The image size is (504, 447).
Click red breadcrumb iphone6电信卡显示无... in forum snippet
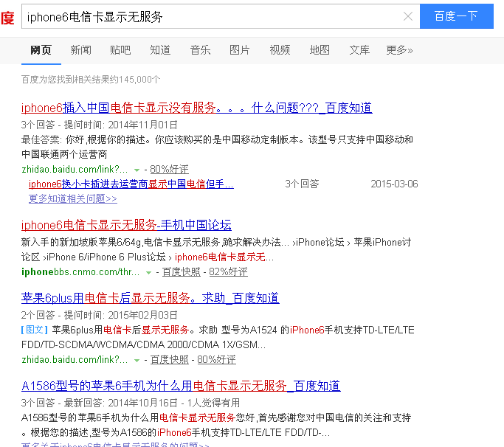[x=224, y=257]
